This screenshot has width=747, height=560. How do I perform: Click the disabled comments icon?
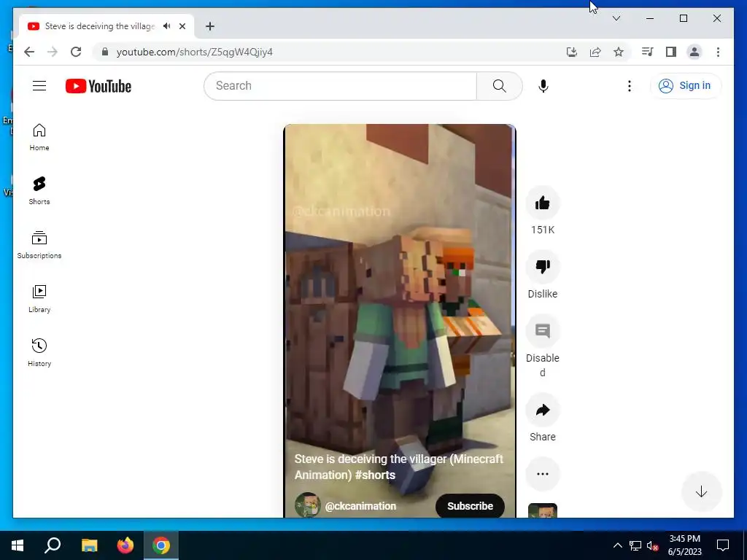tap(543, 331)
